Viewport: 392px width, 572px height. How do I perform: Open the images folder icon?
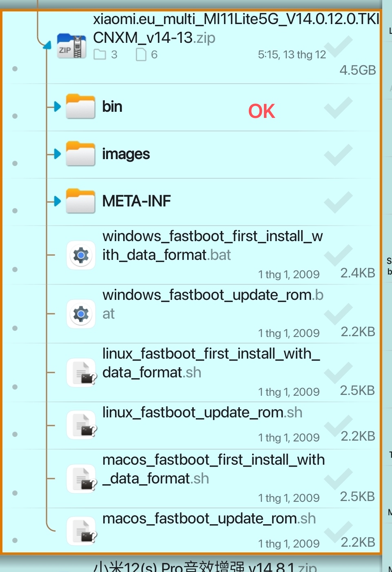[x=81, y=154]
